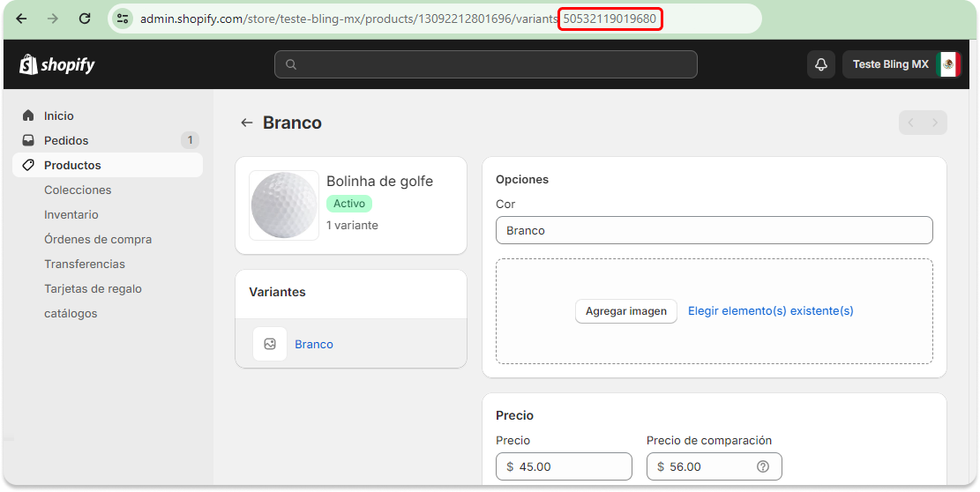Image resolution: width=980 pixels, height=492 pixels.
Task: Open notifications bell
Action: 821,64
